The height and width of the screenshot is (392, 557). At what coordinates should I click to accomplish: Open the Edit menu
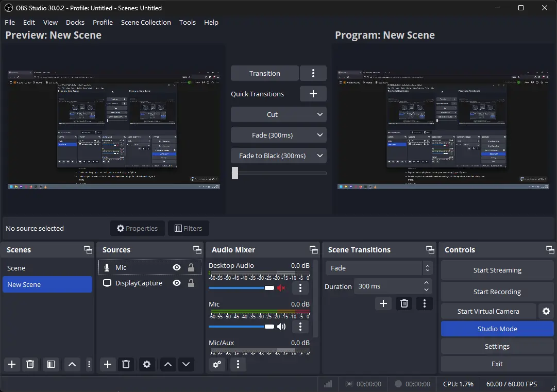(x=29, y=22)
